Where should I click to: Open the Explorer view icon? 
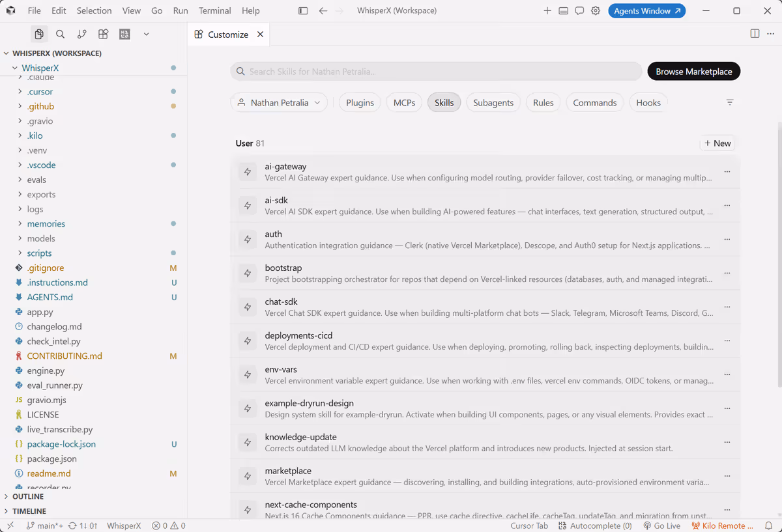pos(39,35)
